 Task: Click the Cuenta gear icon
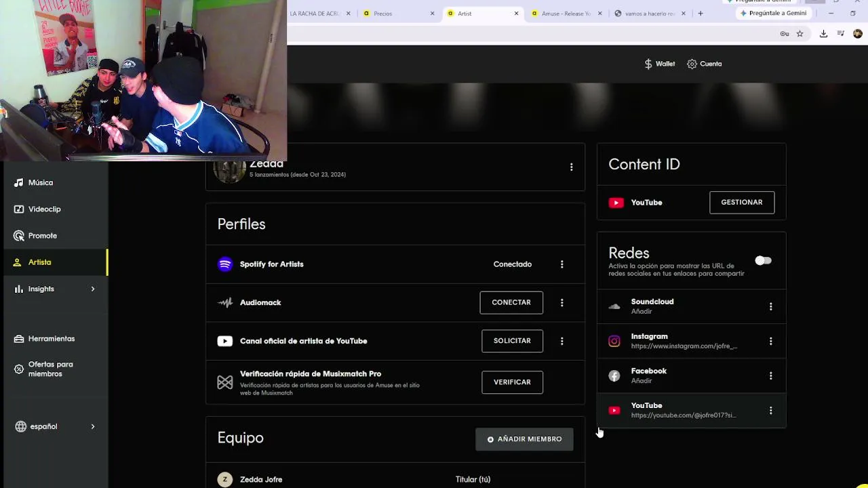692,64
